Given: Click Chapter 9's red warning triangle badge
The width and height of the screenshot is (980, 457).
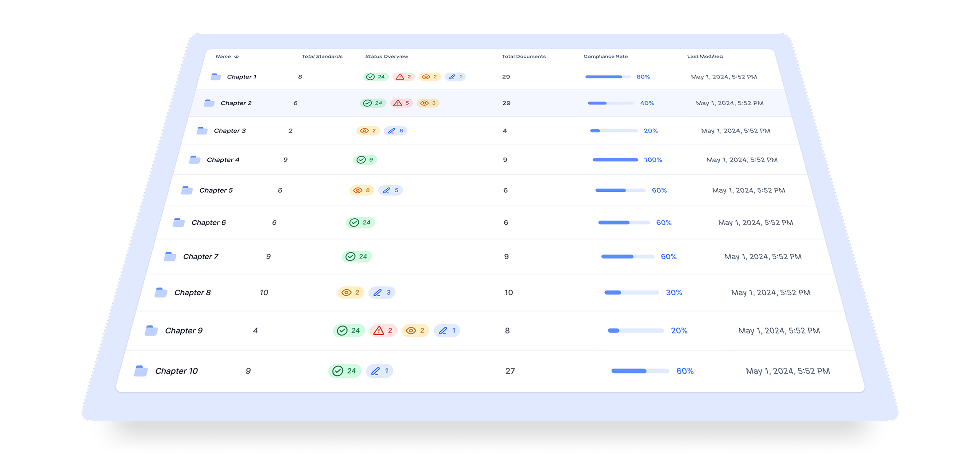Looking at the screenshot, I should pyautogui.click(x=383, y=331).
